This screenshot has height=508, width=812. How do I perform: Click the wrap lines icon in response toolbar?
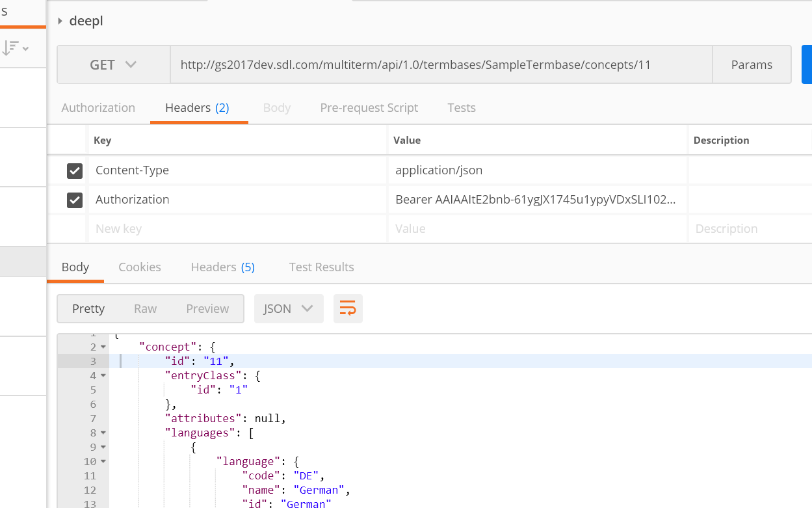pyautogui.click(x=348, y=309)
